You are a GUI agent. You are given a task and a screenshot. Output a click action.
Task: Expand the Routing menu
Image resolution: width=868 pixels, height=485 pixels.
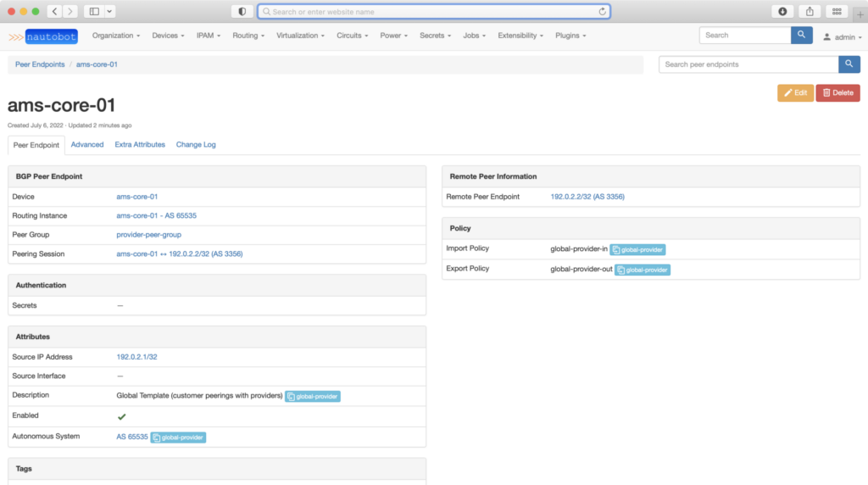[248, 36]
